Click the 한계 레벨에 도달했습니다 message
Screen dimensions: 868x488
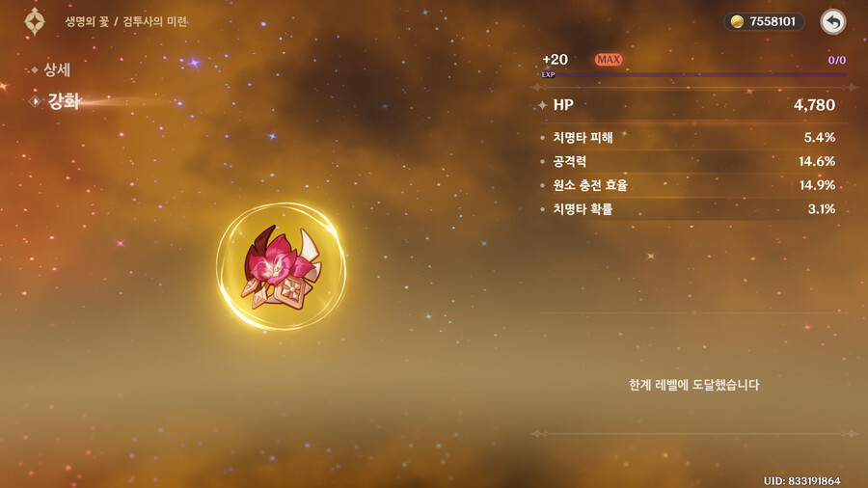pyautogui.click(x=693, y=385)
